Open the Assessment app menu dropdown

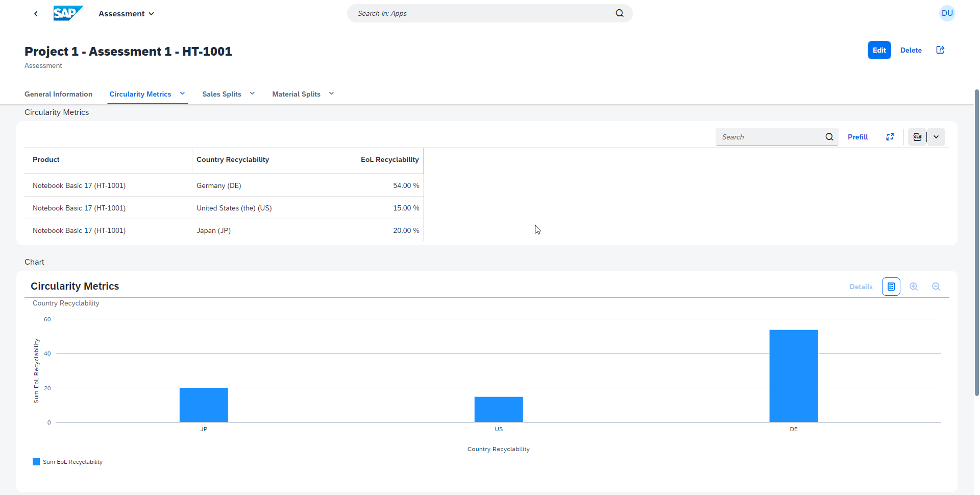click(126, 14)
